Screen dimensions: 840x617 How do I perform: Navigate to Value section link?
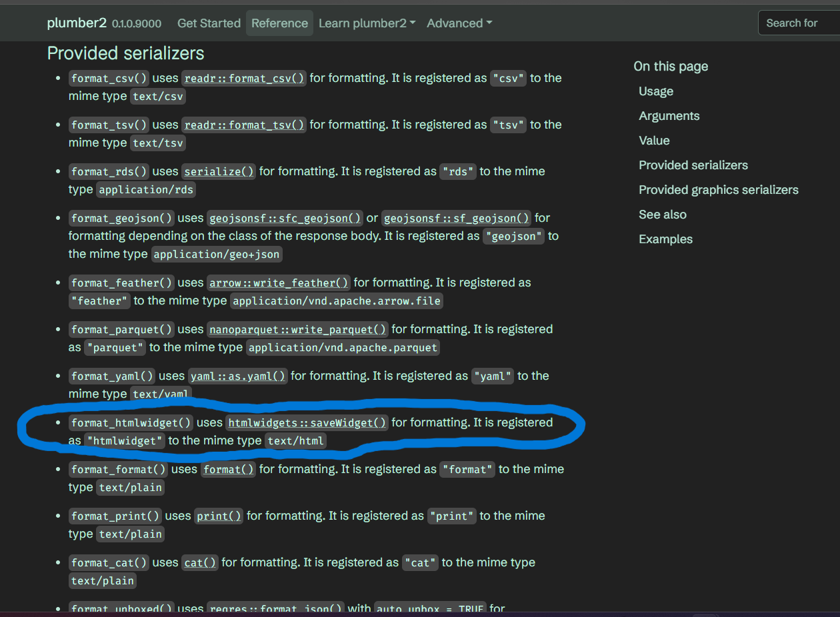coord(654,141)
